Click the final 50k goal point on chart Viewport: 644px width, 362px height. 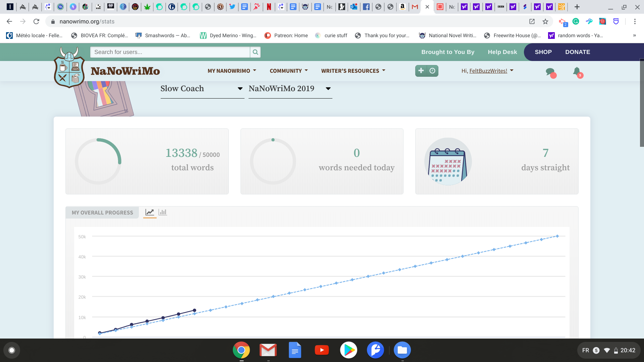557,236
